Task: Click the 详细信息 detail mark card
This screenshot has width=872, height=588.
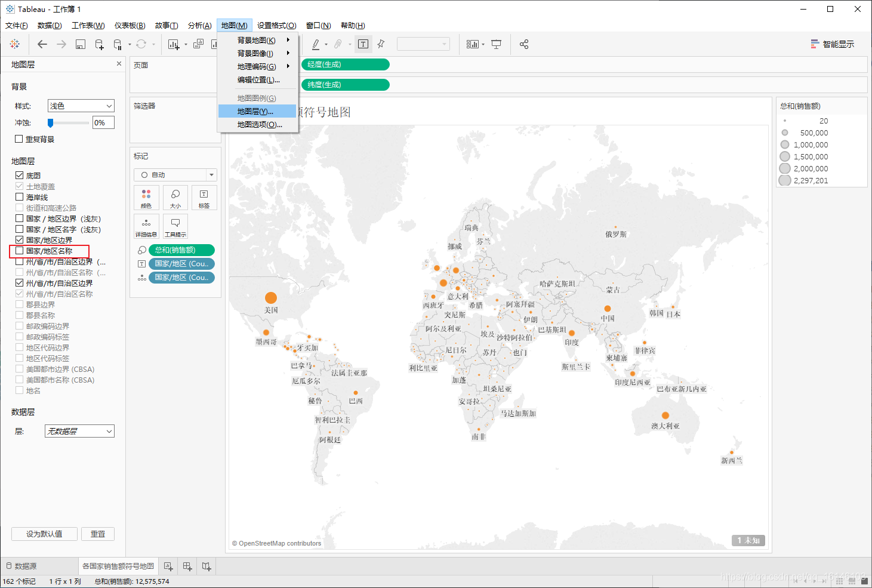Action: 146,226
